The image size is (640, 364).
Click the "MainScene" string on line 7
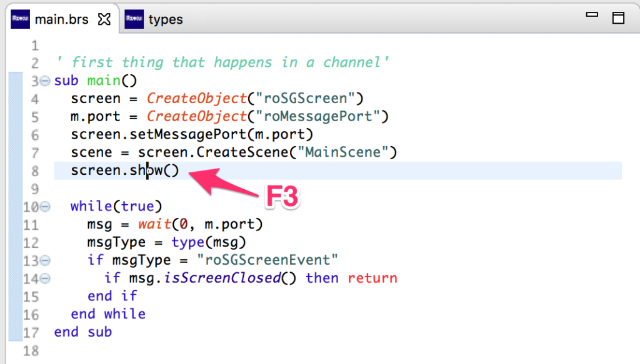click(x=346, y=152)
